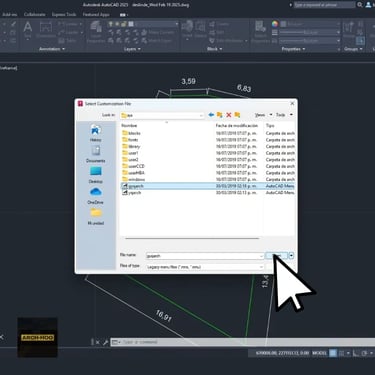375x375 pixels.
Task: Click Match Properties icon in Properties panel
Action: [260, 31]
